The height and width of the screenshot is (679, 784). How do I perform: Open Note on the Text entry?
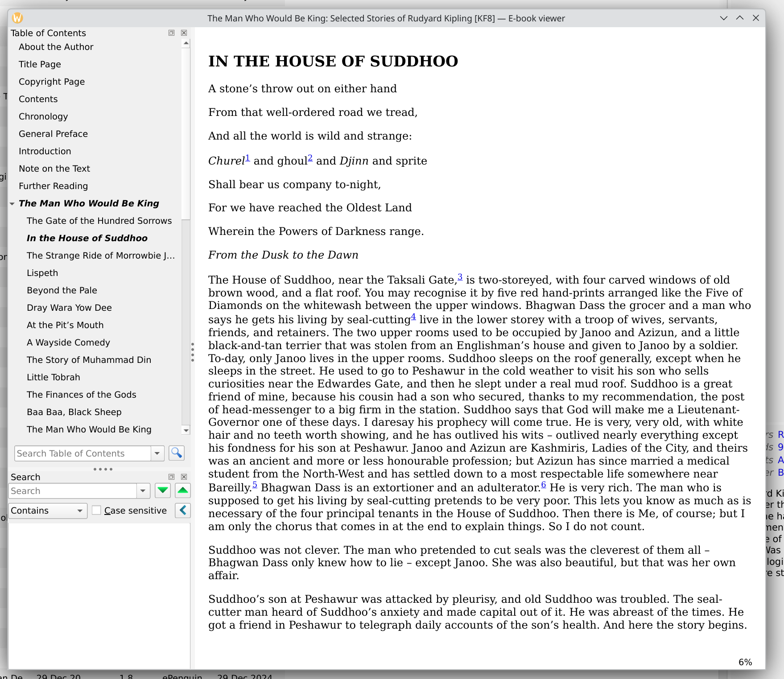54,169
